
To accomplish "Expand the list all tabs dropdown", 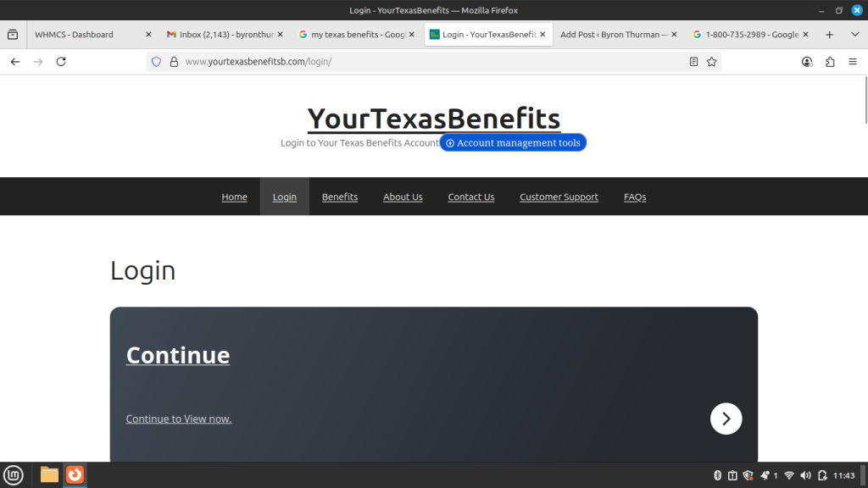I will click(852, 35).
